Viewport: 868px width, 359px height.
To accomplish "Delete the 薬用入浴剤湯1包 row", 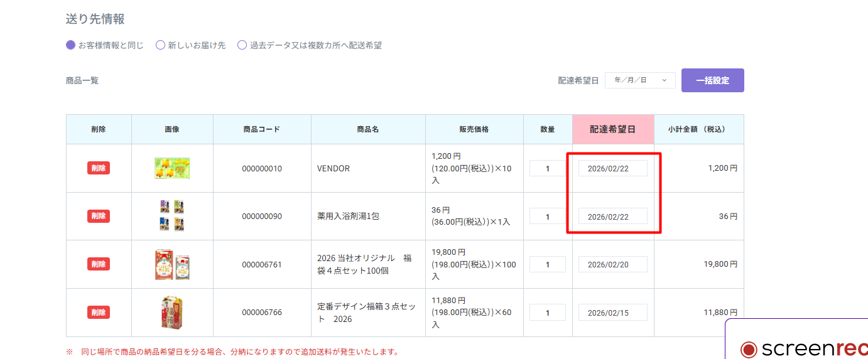I will [99, 216].
